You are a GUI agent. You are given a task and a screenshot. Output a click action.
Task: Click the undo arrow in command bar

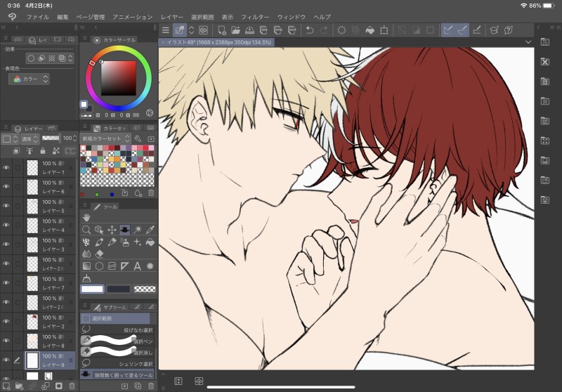(x=309, y=30)
